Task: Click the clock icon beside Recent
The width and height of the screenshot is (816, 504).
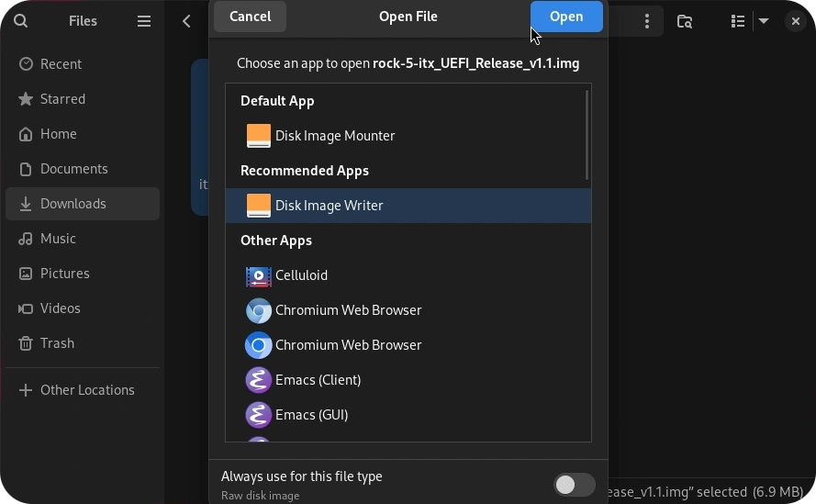Action: point(26,64)
